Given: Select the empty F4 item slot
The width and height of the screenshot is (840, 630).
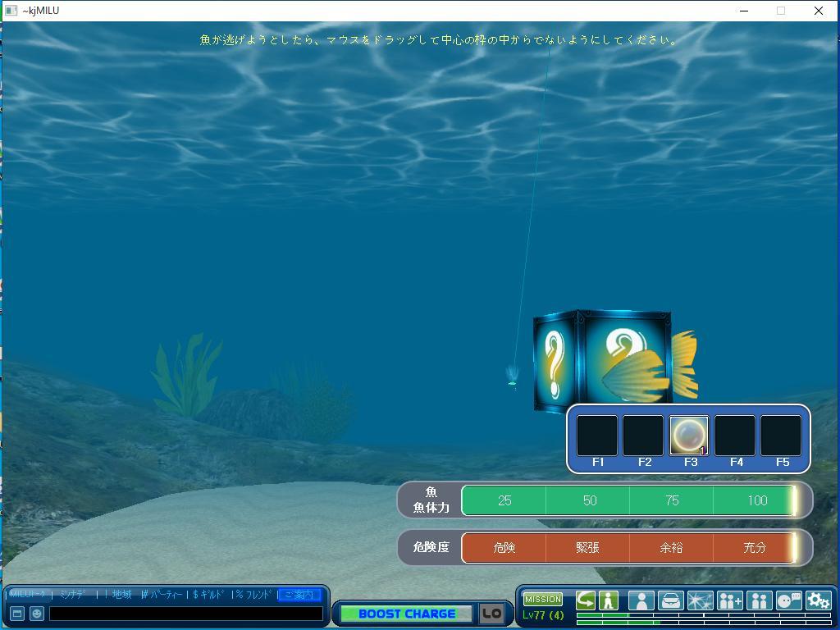Looking at the screenshot, I should tap(736, 436).
